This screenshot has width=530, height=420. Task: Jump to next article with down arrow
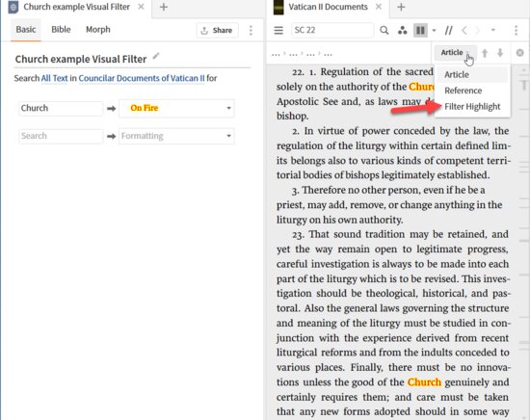pyautogui.click(x=500, y=53)
